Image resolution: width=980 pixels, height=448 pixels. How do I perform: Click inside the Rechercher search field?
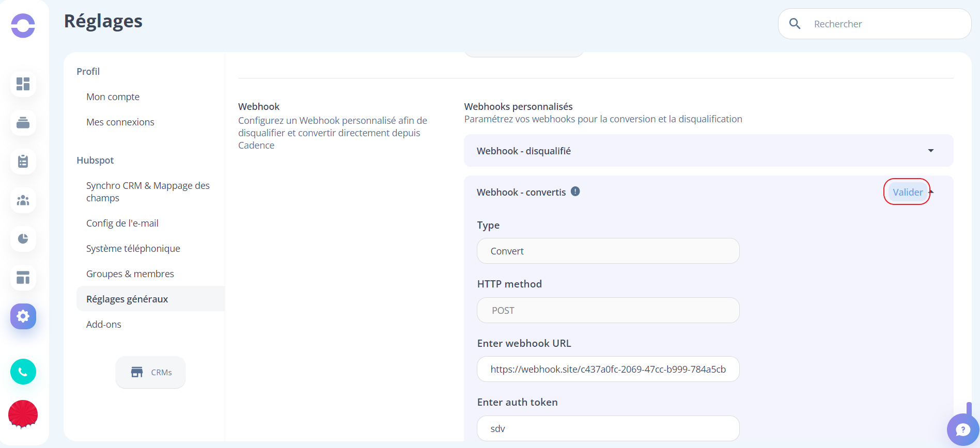coord(875,24)
